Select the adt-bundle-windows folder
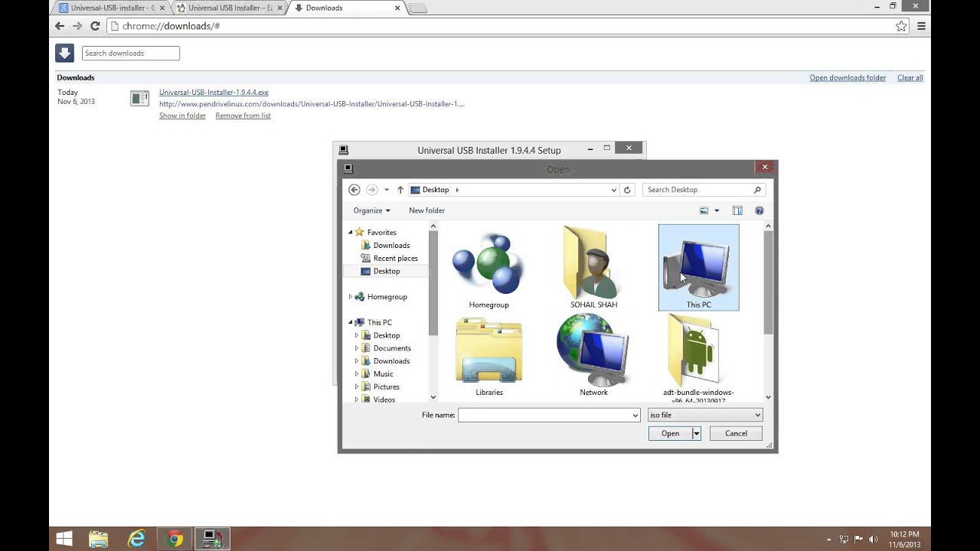Image resolution: width=980 pixels, height=551 pixels. point(698,358)
